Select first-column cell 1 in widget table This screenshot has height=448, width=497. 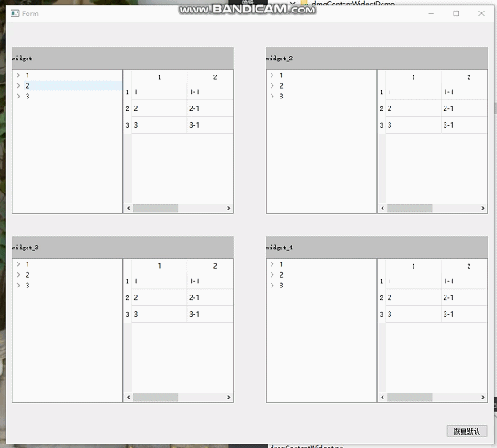coord(159,92)
